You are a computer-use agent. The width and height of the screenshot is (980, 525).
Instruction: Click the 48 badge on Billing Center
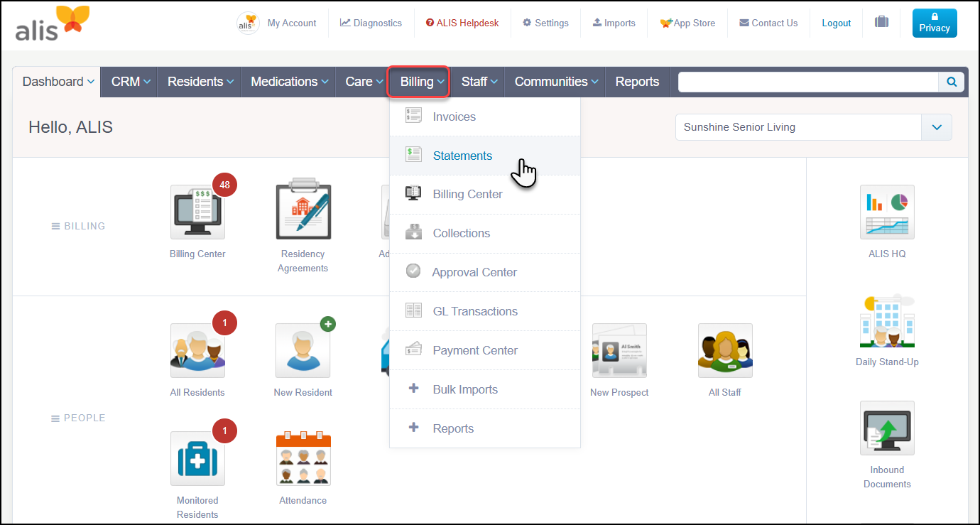[x=224, y=185]
